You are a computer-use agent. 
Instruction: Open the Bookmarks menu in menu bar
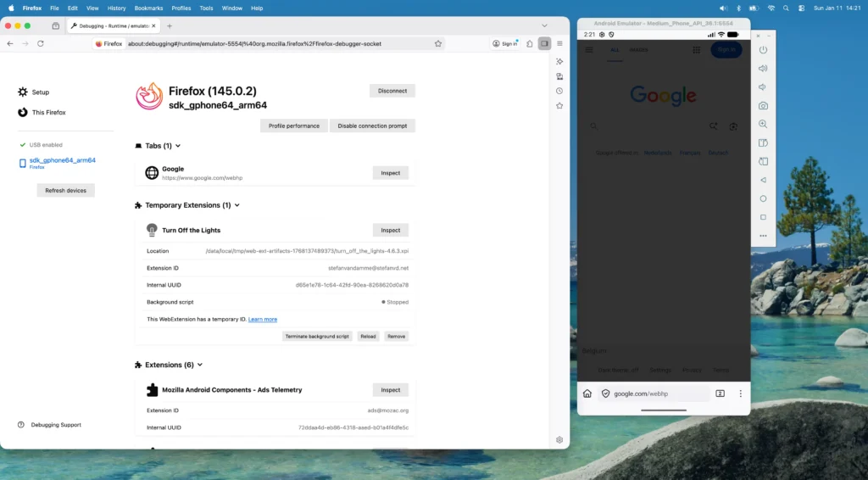148,8
